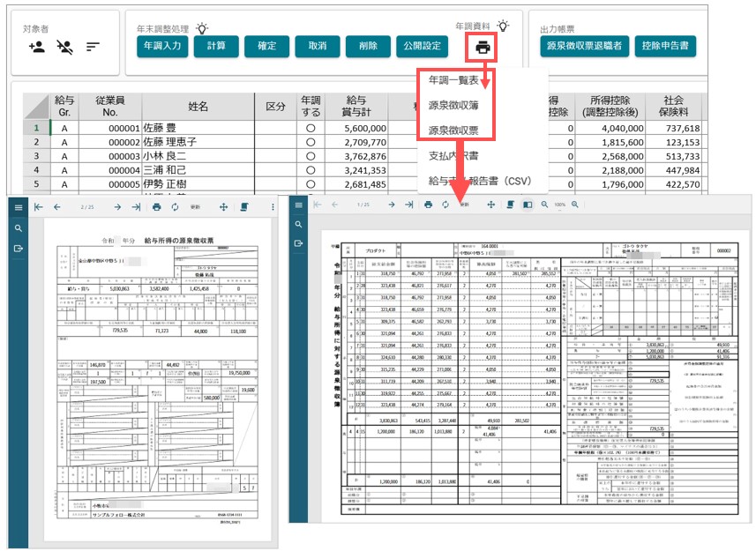This screenshot has height=551, width=756.
Task: Click the 削除 button
Action: tap(368, 46)
